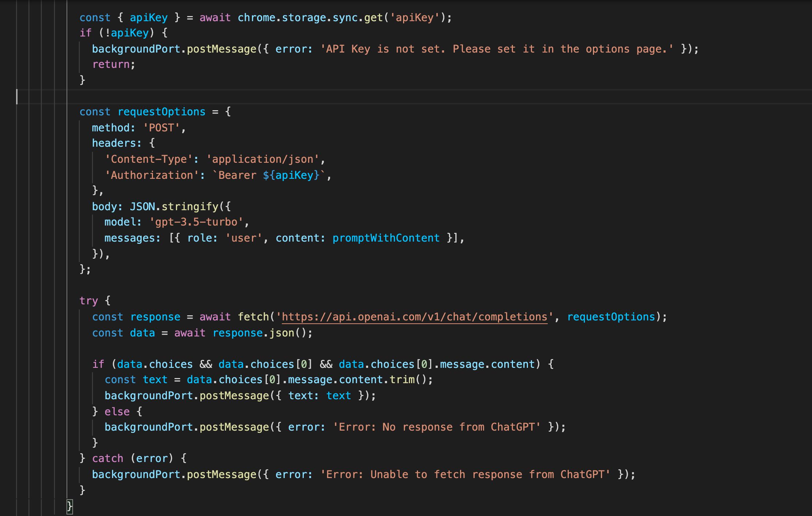Click the 'gpt-3.5-turbo' model string
Screen dimensions: 812x516
coord(196,222)
